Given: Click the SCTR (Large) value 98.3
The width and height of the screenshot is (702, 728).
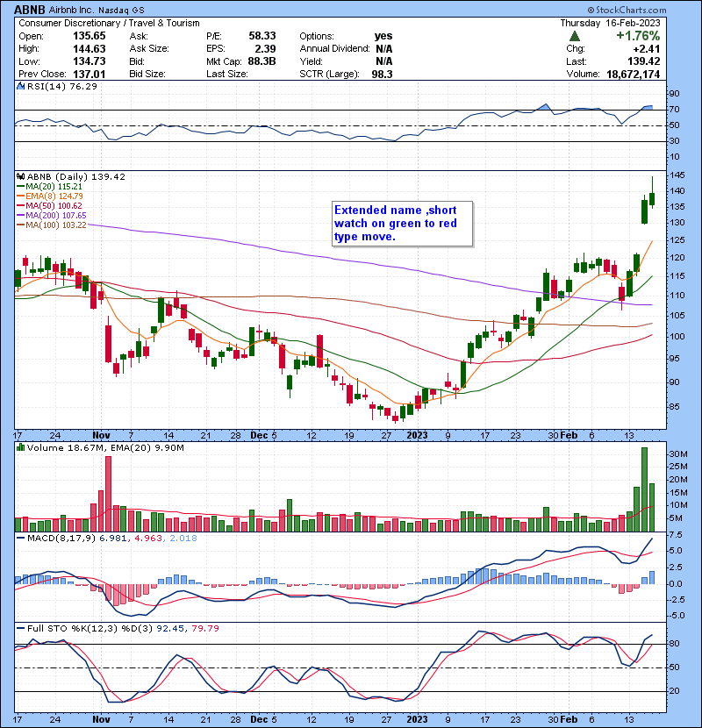Looking at the screenshot, I should click(x=382, y=75).
